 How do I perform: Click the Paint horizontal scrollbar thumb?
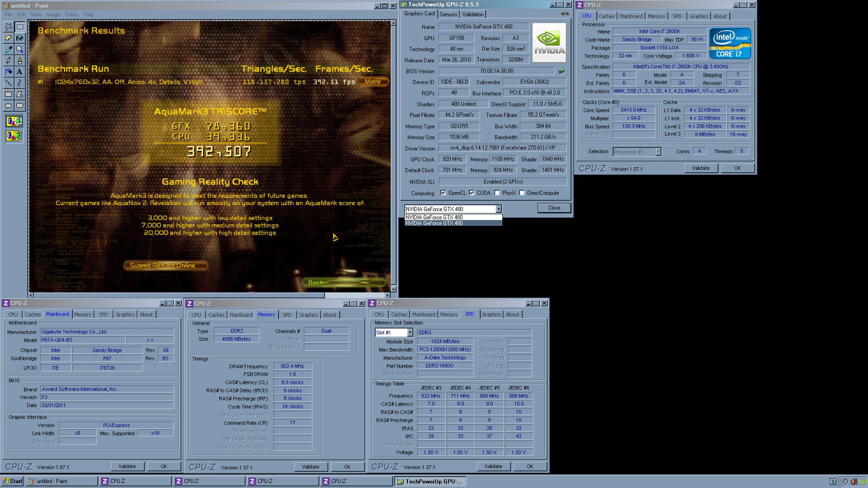coord(180,295)
